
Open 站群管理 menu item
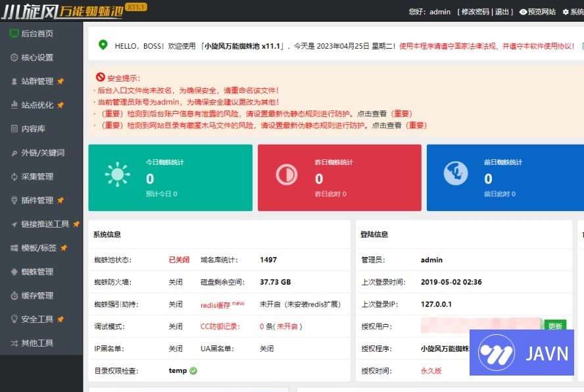(37, 82)
